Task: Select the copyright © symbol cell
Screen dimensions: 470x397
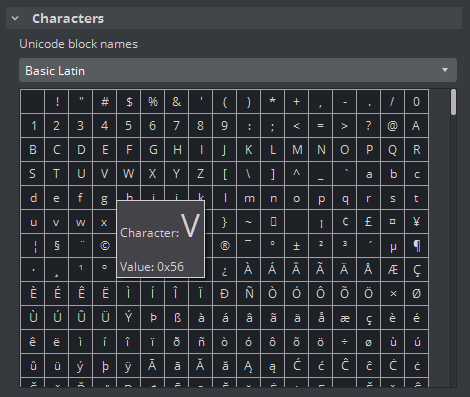Action: [105, 246]
